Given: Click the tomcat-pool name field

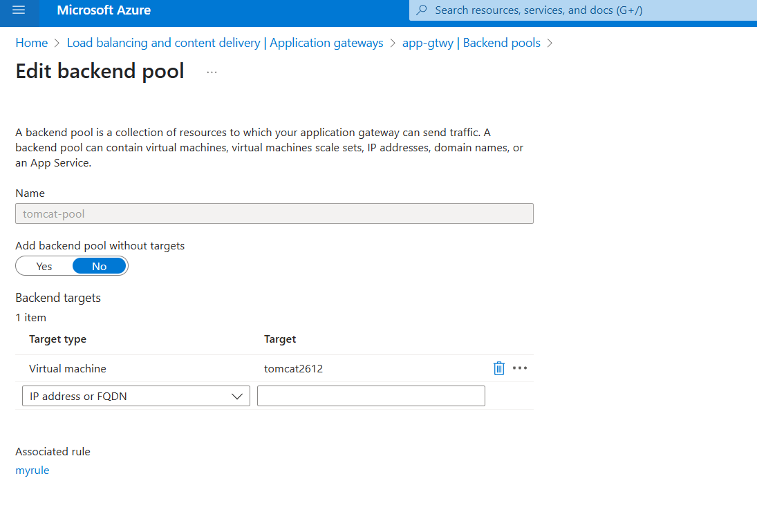Looking at the screenshot, I should [x=274, y=213].
